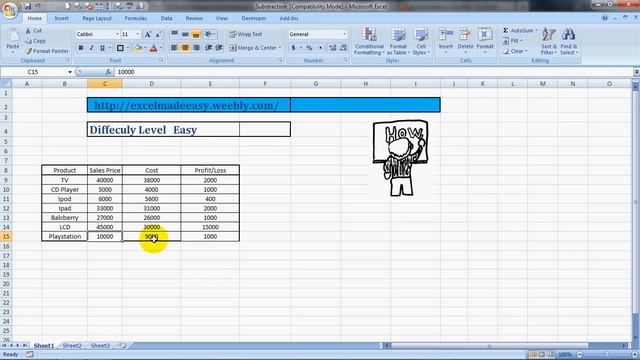Open the font size 11 dropdown

[138, 34]
